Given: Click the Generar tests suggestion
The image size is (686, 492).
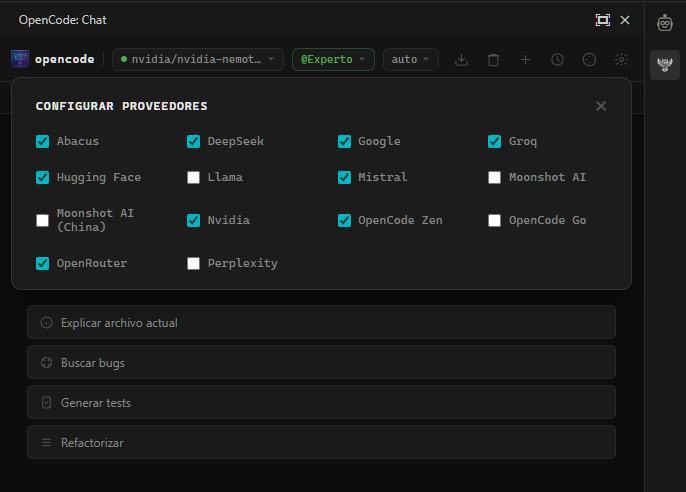Looking at the screenshot, I should pos(322,402).
